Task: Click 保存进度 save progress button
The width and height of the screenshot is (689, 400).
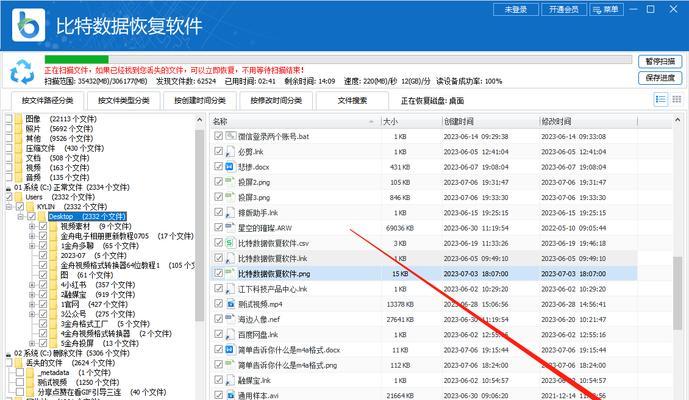Action: click(660, 78)
